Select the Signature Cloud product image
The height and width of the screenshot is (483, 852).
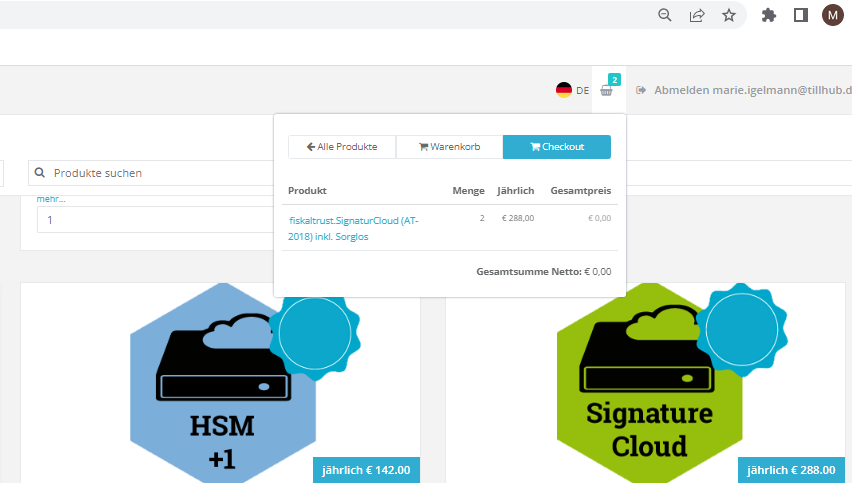(650, 383)
